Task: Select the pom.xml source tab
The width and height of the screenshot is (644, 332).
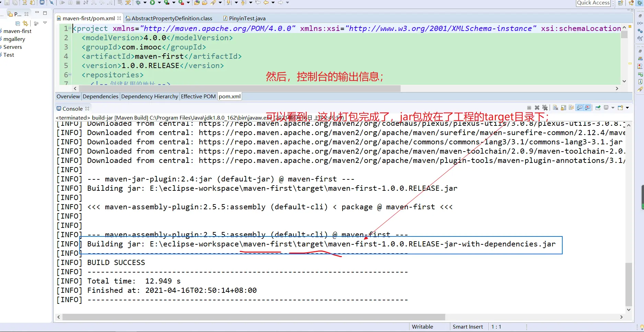Action: [x=230, y=97]
